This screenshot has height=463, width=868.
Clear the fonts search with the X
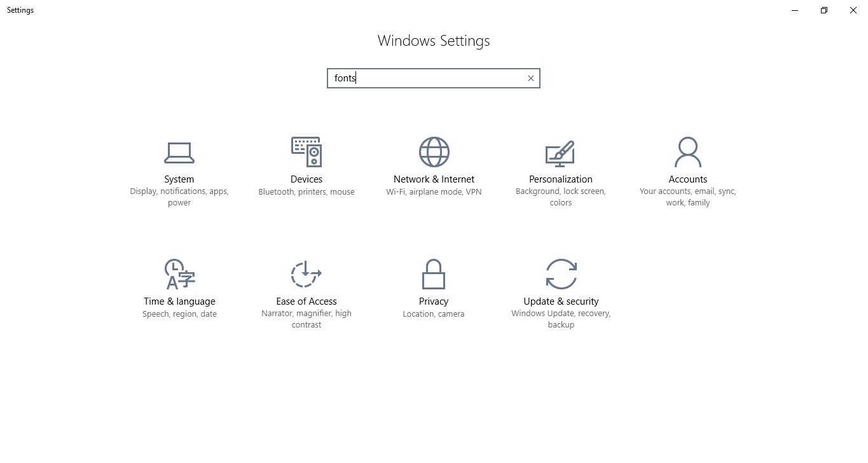pos(530,78)
